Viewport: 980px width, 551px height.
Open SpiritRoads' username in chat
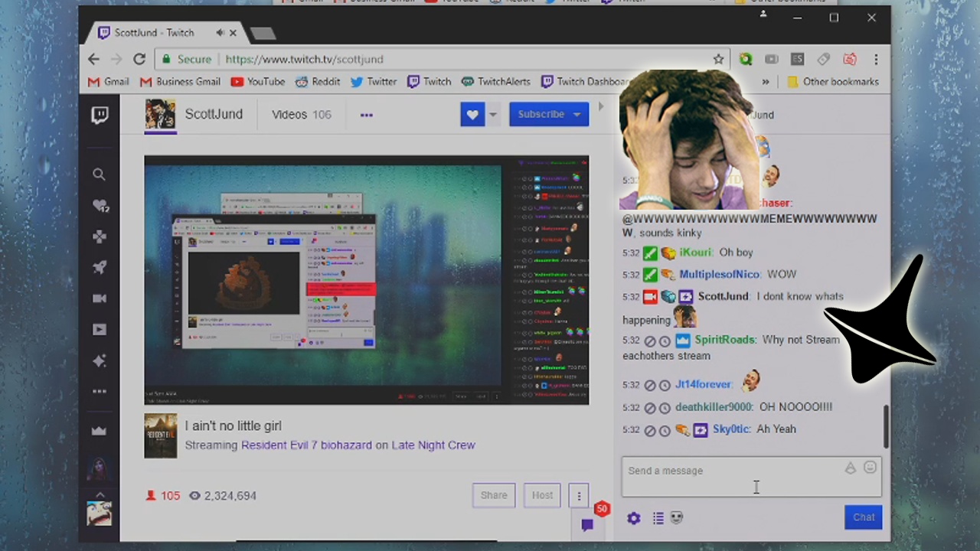[x=725, y=340]
